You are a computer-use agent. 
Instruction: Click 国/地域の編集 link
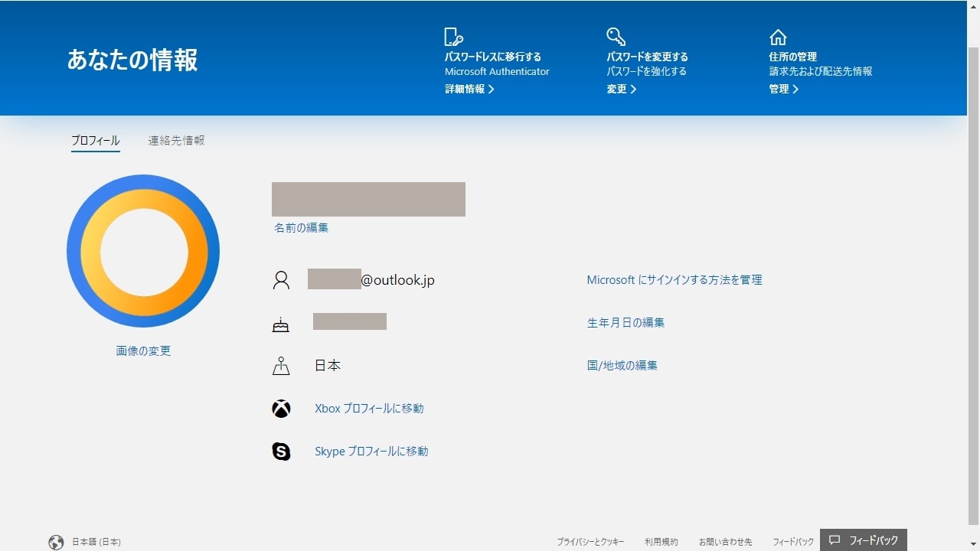pyautogui.click(x=622, y=366)
